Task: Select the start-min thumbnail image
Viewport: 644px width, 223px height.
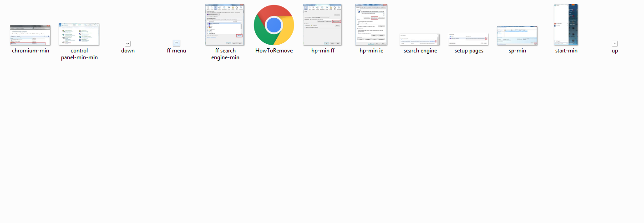Action: coord(566,25)
